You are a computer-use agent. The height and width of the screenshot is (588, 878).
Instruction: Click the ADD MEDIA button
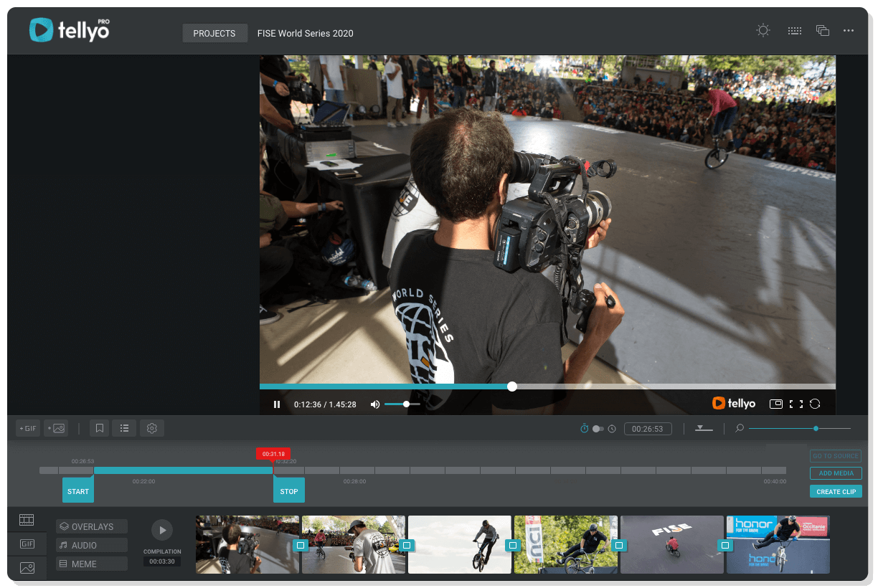coord(836,473)
